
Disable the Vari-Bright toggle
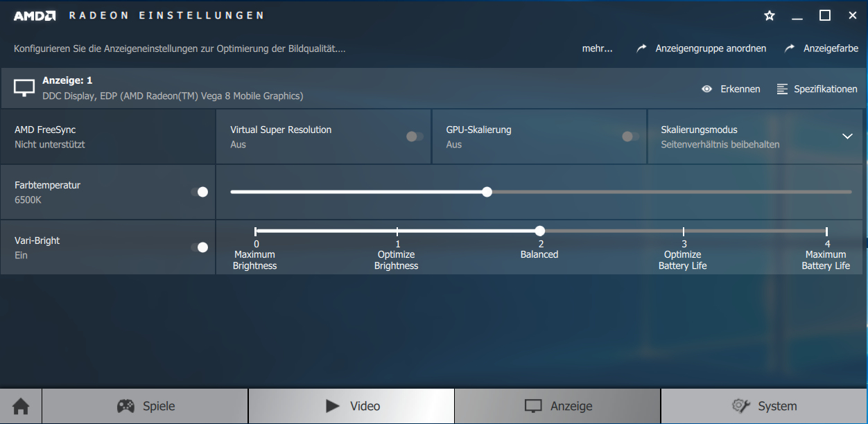[x=200, y=247]
